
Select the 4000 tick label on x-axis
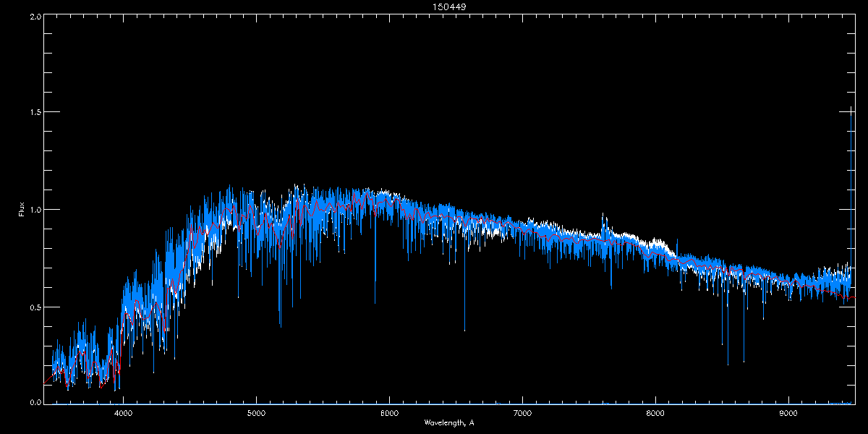click(123, 414)
